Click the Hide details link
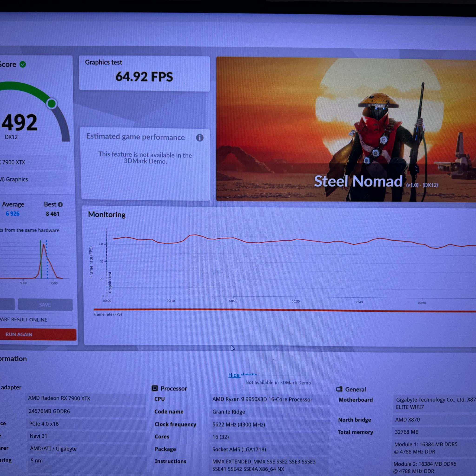476x476 pixels. click(242, 375)
